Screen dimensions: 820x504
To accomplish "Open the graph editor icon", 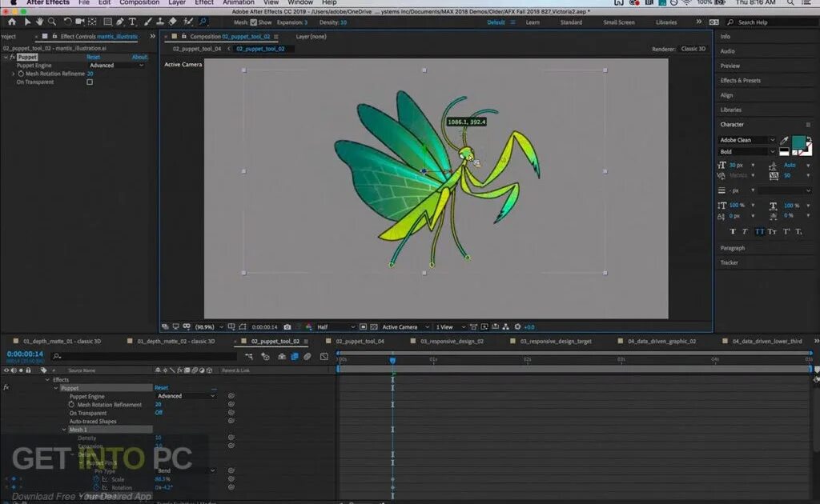I will 324,356.
